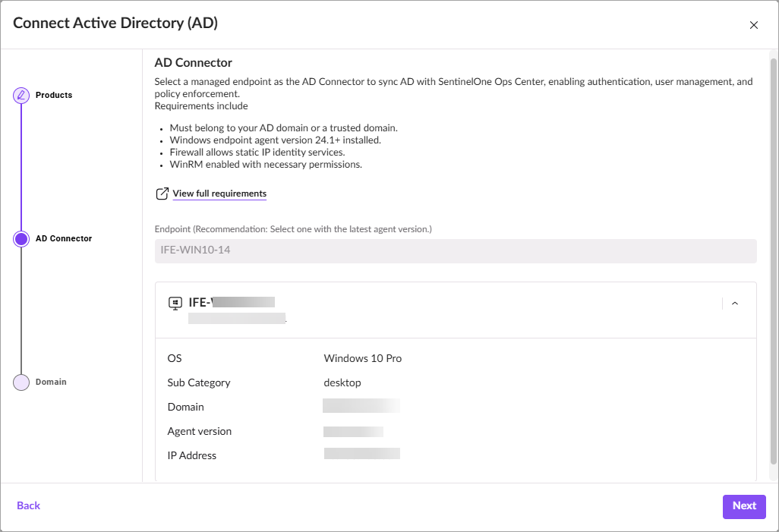Click the Windows 10 Pro OS value
Screen dimensions: 779x532
(363, 358)
